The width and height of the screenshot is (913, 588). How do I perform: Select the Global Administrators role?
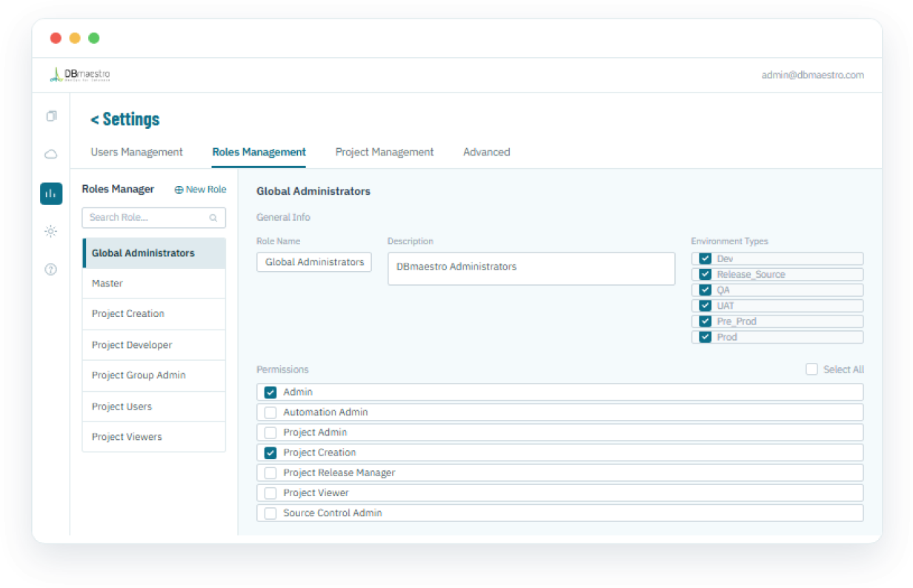154,253
